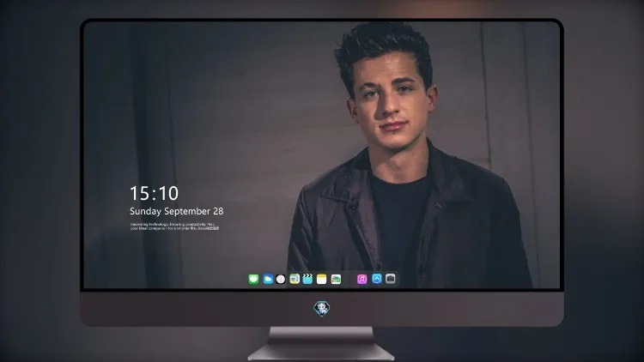This screenshot has width=644, height=362.
Task: Open the blue App Store icon
Action: click(377, 279)
